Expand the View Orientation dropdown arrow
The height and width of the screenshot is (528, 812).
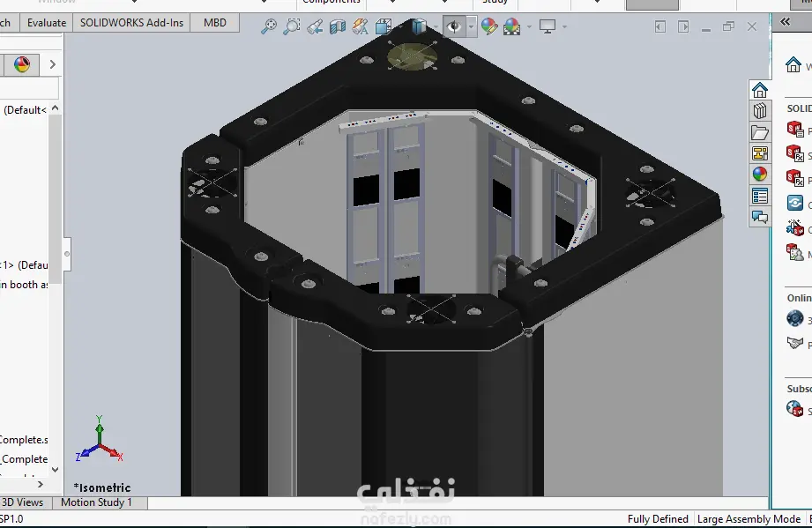pos(400,26)
